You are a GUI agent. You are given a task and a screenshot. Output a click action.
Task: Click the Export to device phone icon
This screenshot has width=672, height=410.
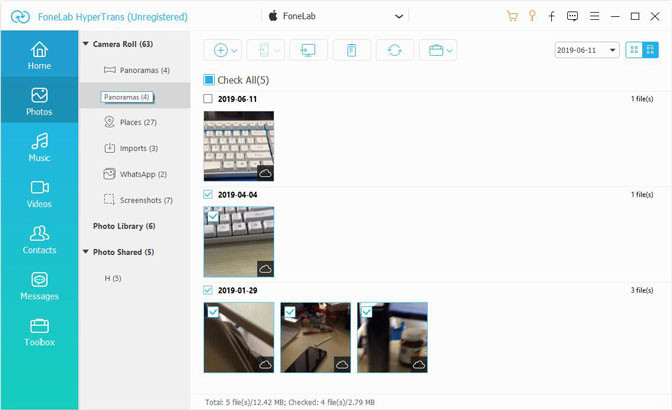pyautogui.click(x=264, y=50)
